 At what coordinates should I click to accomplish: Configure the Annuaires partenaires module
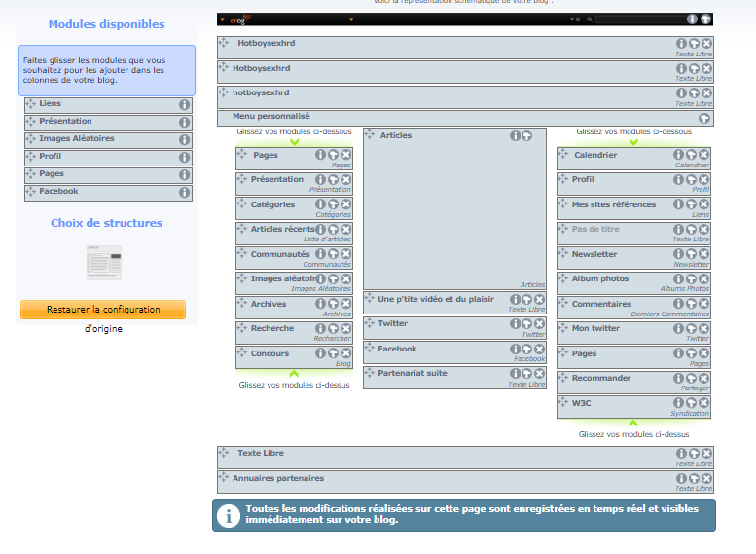pyautogui.click(x=695, y=478)
